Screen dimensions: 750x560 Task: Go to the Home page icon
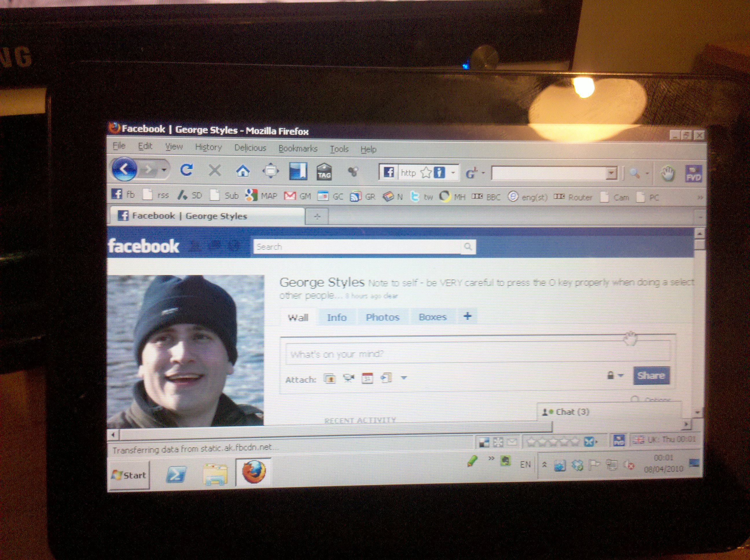pyautogui.click(x=243, y=171)
